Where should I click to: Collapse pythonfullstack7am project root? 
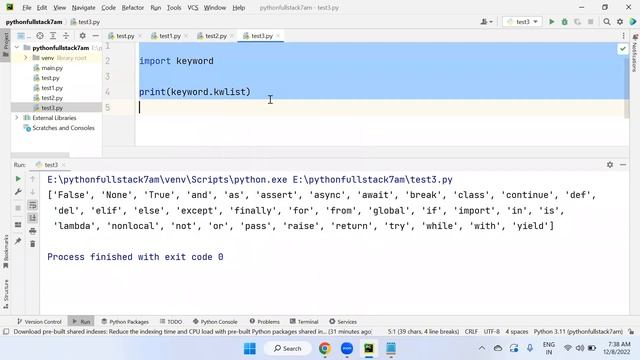pyautogui.click(x=17, y=48)
